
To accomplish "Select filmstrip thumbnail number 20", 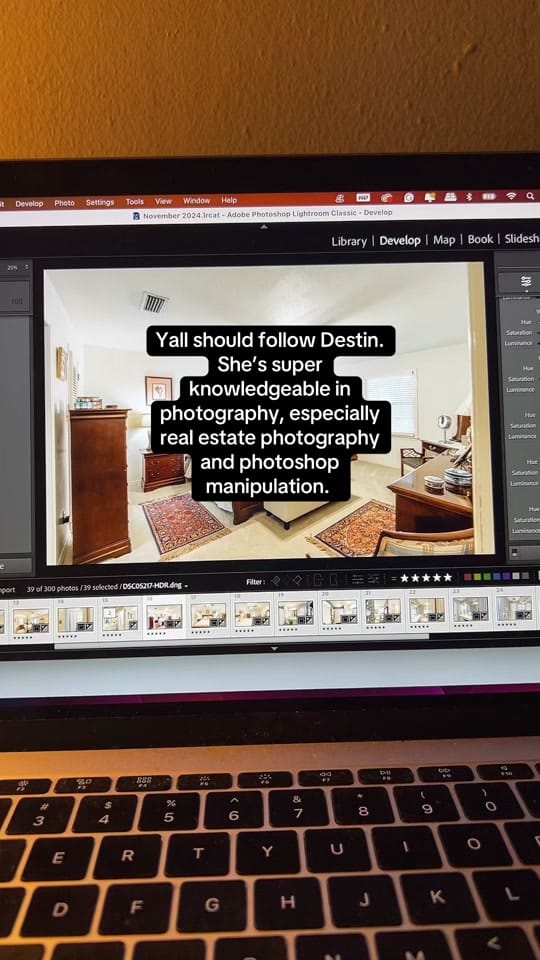I will pyautogui.click(x=339, y=612).
